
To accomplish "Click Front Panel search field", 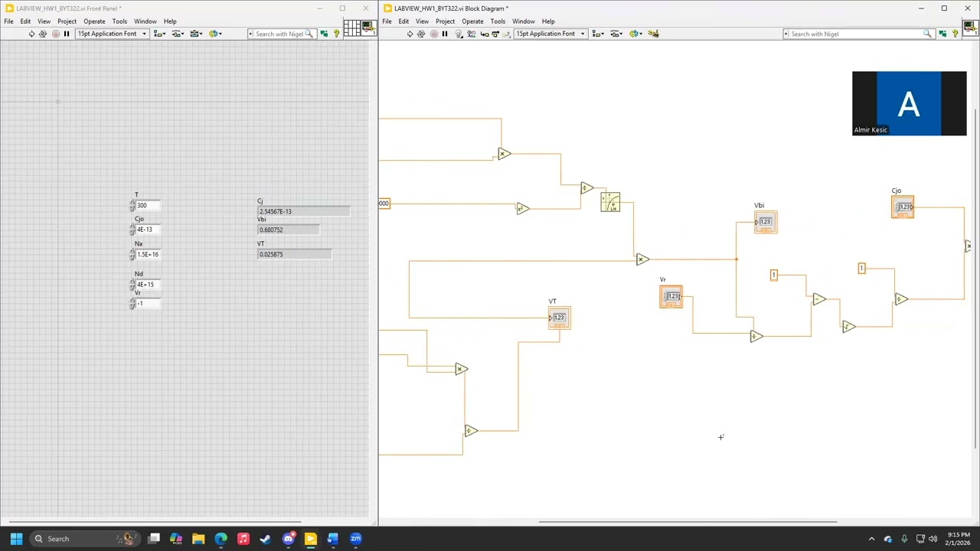I will 281,34.
